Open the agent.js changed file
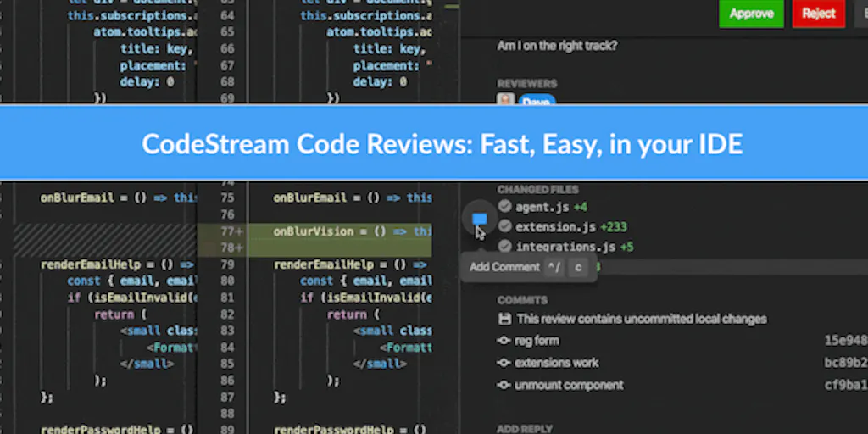This screenshot has height=434, width=868. [x=542, y=207]
